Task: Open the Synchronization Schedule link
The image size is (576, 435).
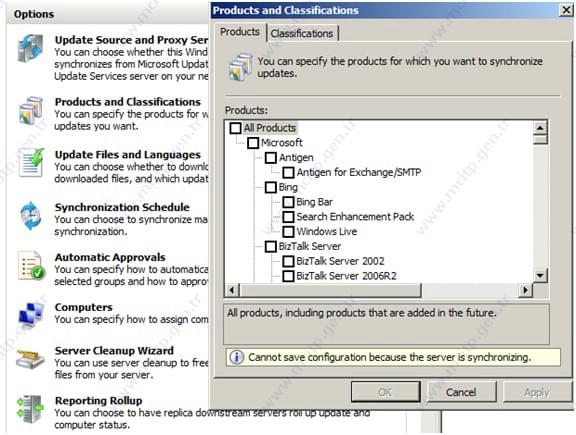Action: 122,207
